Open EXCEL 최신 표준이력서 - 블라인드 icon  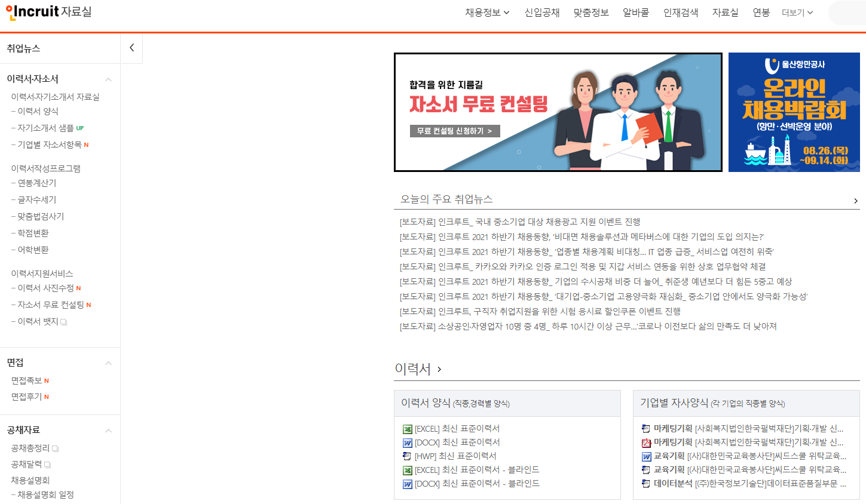coord(408,470)
